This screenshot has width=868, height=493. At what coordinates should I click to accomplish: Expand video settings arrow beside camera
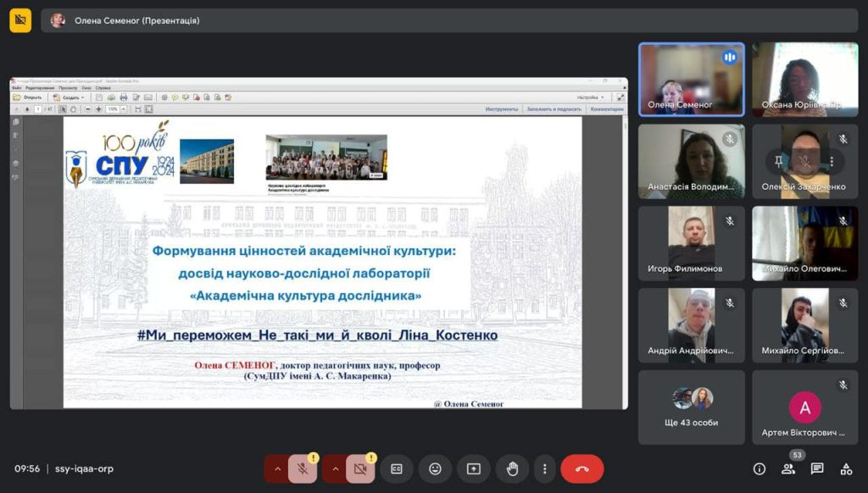pyautogui.click(x=334, y=468)
